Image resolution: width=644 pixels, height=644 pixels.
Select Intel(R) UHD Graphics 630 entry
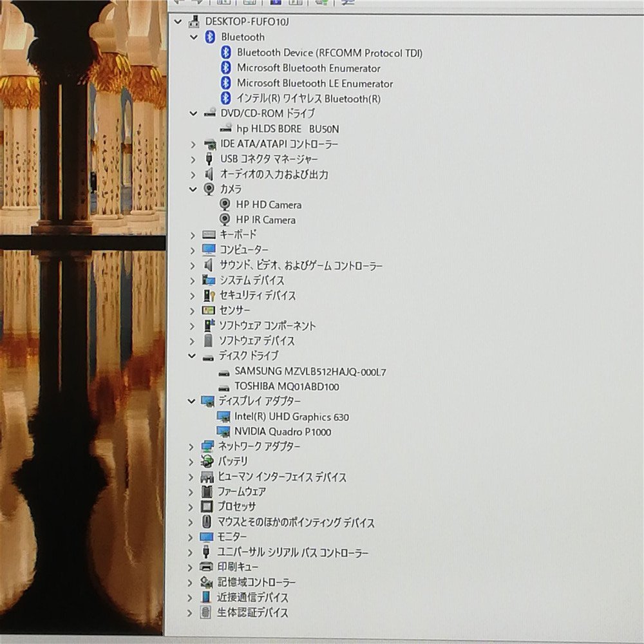click(292, 417)
